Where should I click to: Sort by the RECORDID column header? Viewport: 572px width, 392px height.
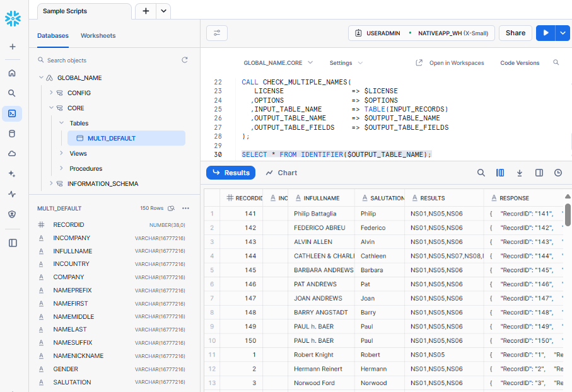click(x=242, y=198)
